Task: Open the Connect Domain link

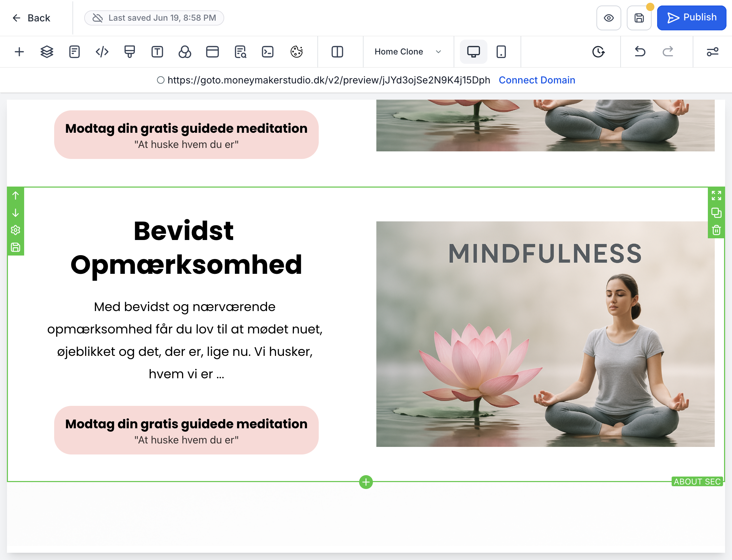Action: point(537,80)
